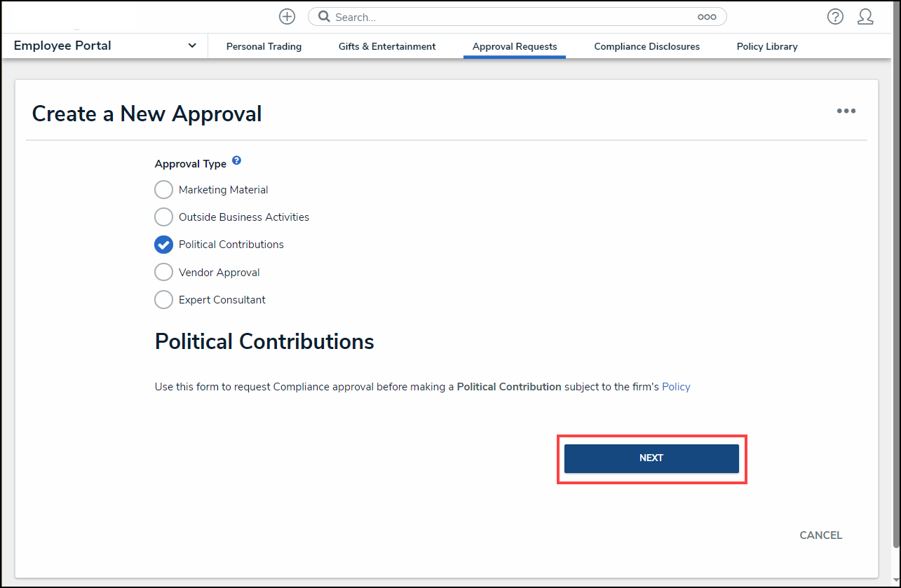Open the user profile icon
The height and width of the screenshot is (588, 901).
(865, 17)
